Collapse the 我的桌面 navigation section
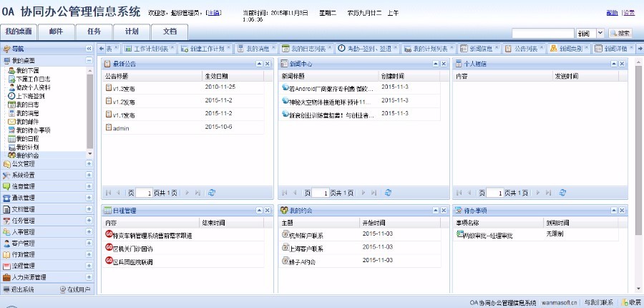Screen dimensions: 644x308 point(89,61)
